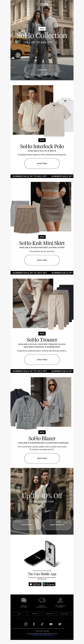Open the TikTok icon in the footer
Screen dimensions: 84x644
click(42, 624)
